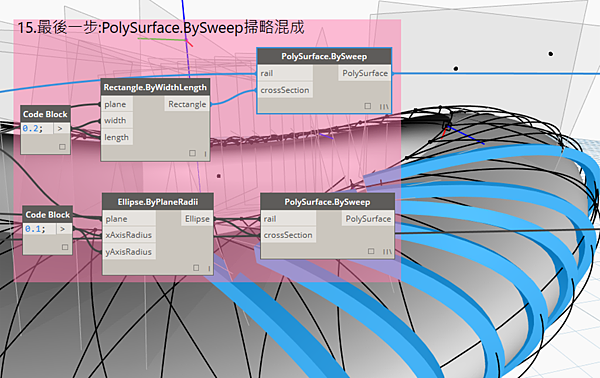Select the Code Block title above 0.2
Viewport: 600px width, 378px height.
point(45,114)
